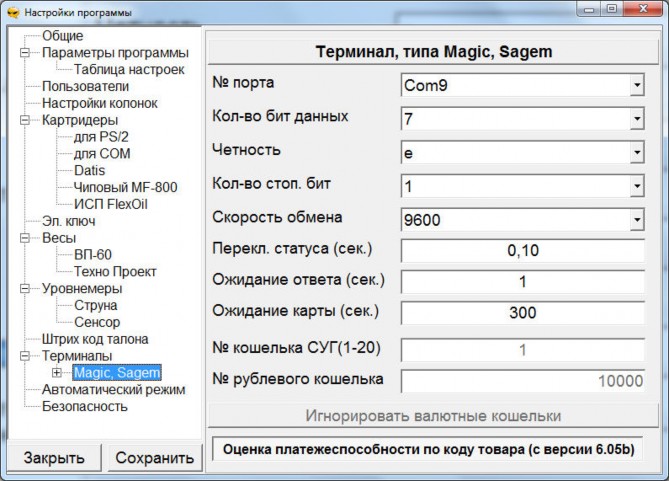Minimize the Настройки программы window
The height and width of the screenshot is (481, 669).
(x=590, y=9)
